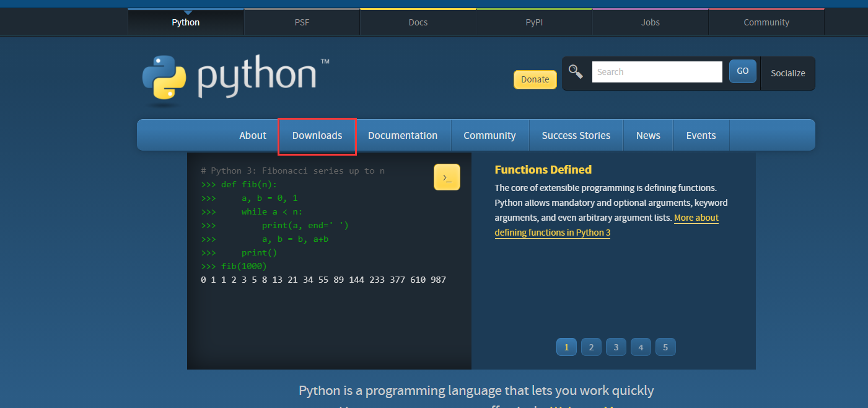The width and height of the screenshot is (868, 408).
Task: Show slide 4 of the carousel
Action: pyautogui.click(x=641, y=347)
